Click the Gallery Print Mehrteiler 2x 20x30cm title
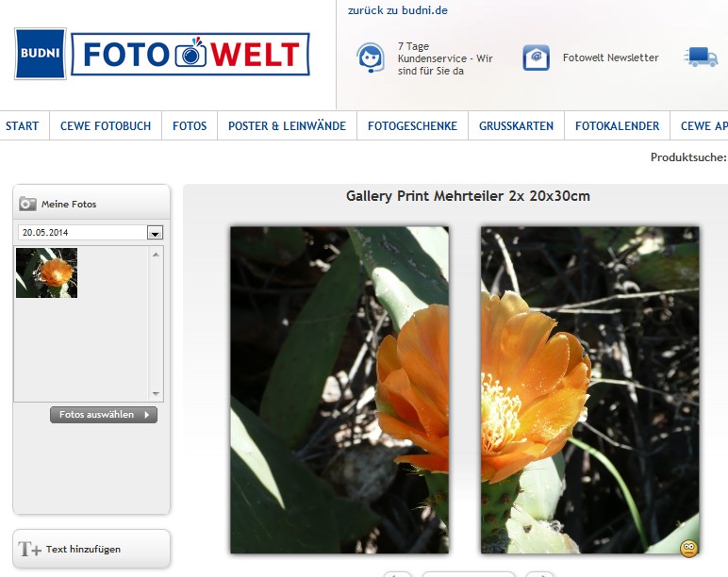This screenshot has width=728, height=577. [468, 196]
